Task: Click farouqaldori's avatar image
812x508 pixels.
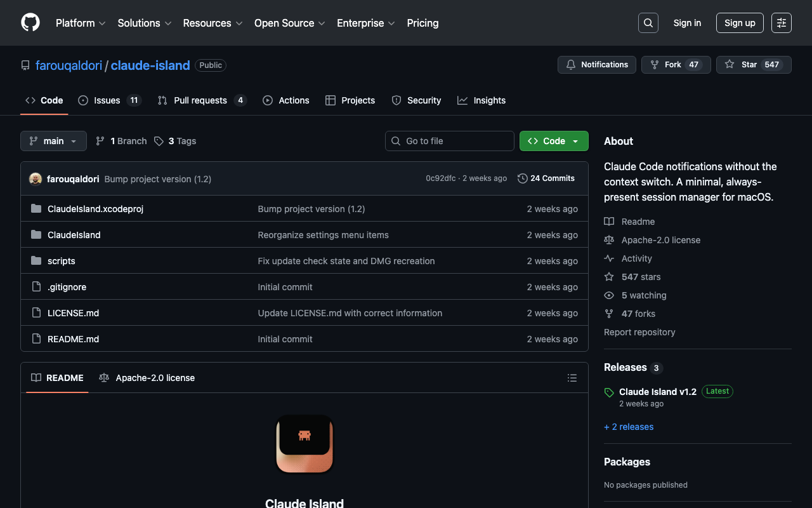Action: (x=36, y=179)
